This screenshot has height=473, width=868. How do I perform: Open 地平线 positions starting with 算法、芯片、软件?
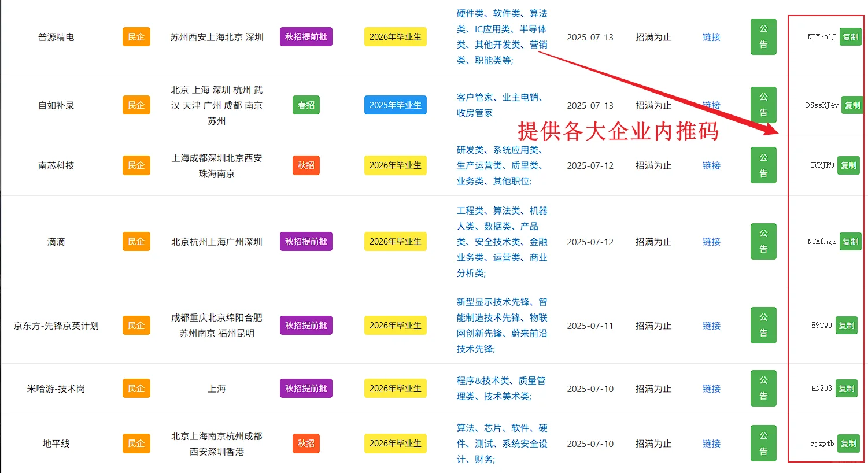click(x=502, y=444)
